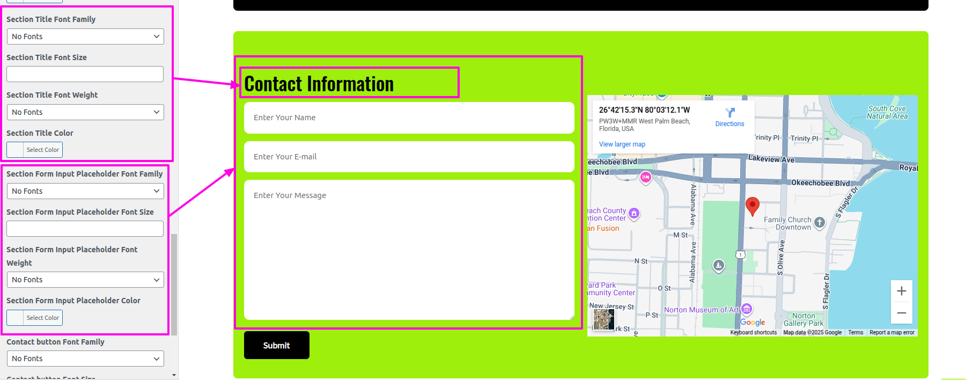The image size is (980, 380).
Task: Open Section Title Font Family dropdown
Action: point(85,36)
